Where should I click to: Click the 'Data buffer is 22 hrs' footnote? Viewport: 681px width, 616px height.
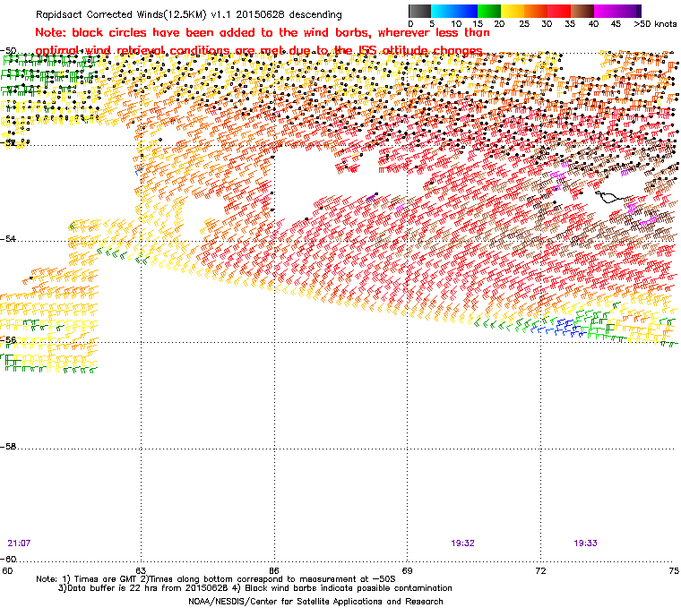[255, 588]
